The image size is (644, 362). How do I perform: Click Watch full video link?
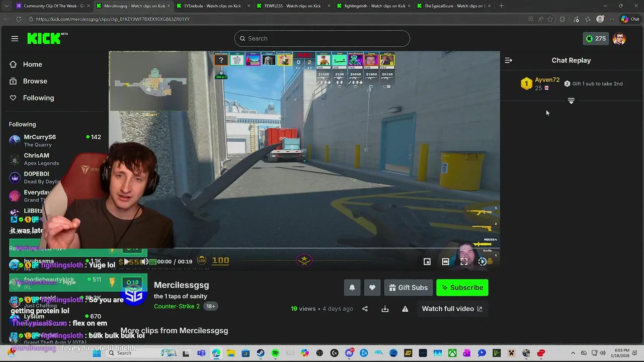click(452, 309)
